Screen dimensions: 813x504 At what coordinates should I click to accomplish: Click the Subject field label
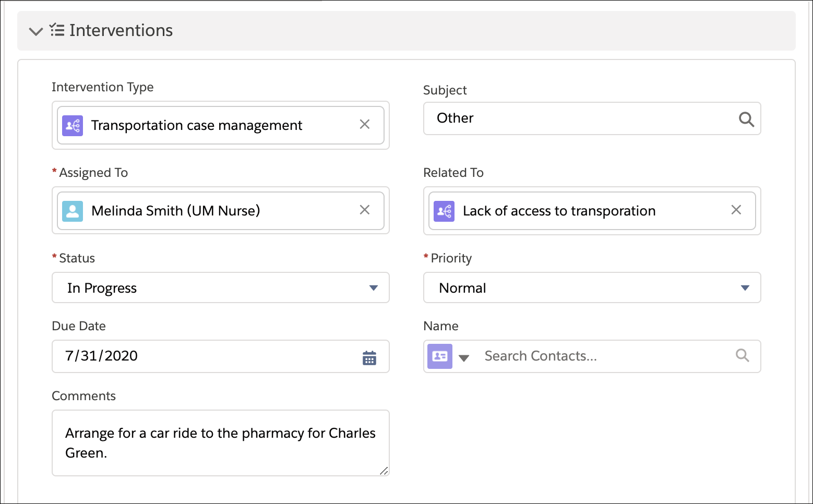click(x=445, y=90)
